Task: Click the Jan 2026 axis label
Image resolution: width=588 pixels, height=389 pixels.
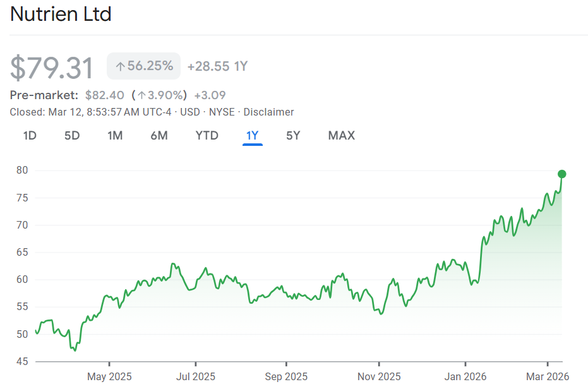Action: tap(465, 376)
